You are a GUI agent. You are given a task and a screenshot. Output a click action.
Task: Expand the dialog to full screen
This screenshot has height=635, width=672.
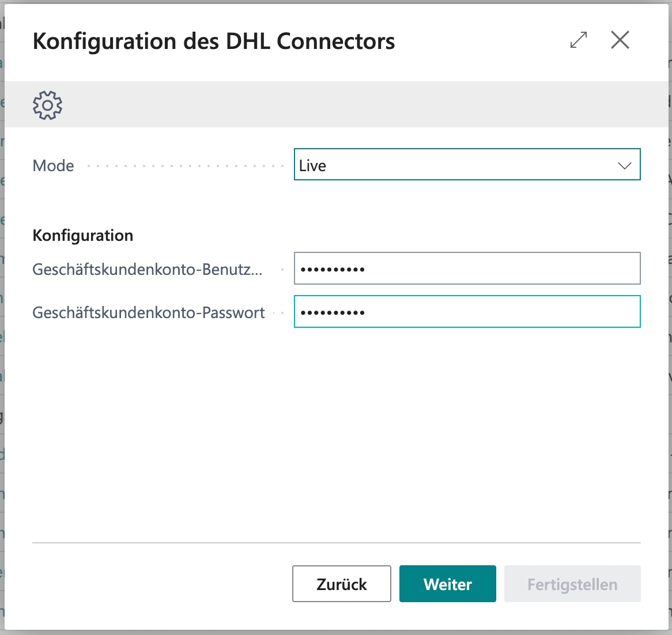[579, 40]
